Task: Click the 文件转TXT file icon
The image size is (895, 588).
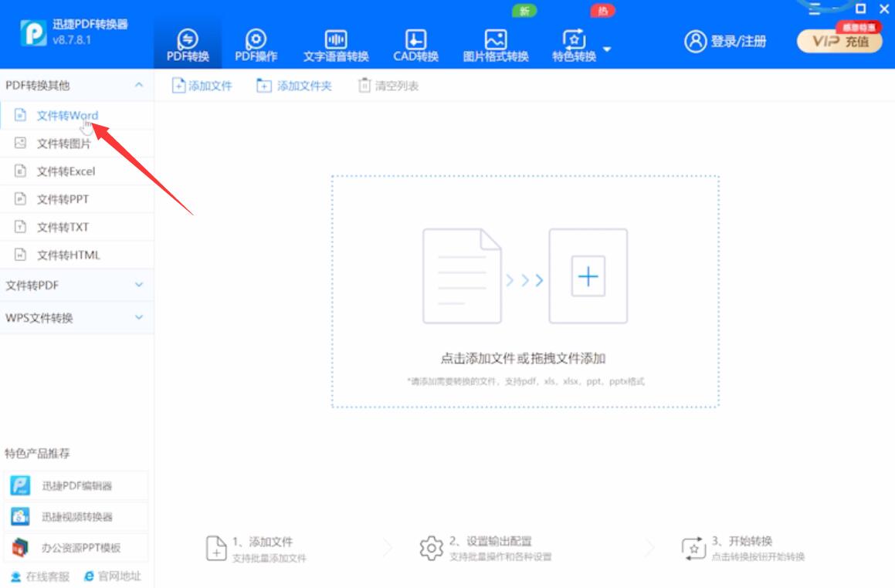Action: pos(20,226)
